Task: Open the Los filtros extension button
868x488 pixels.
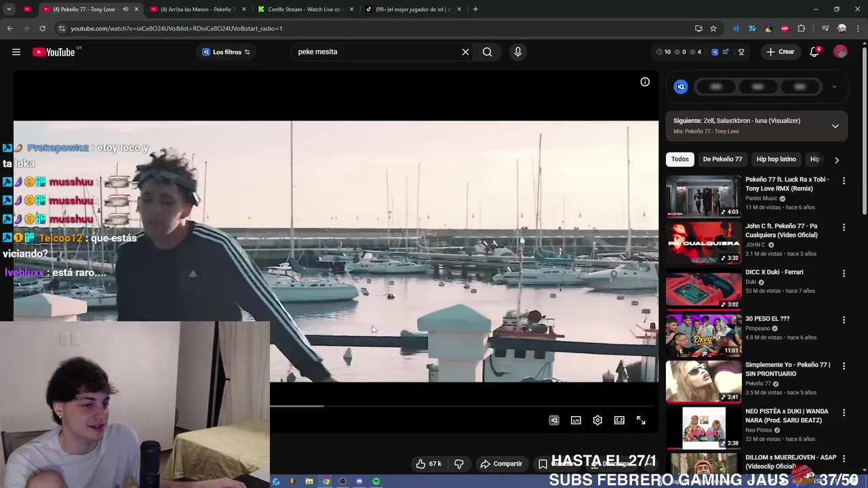Action: (x=226, y=52)
